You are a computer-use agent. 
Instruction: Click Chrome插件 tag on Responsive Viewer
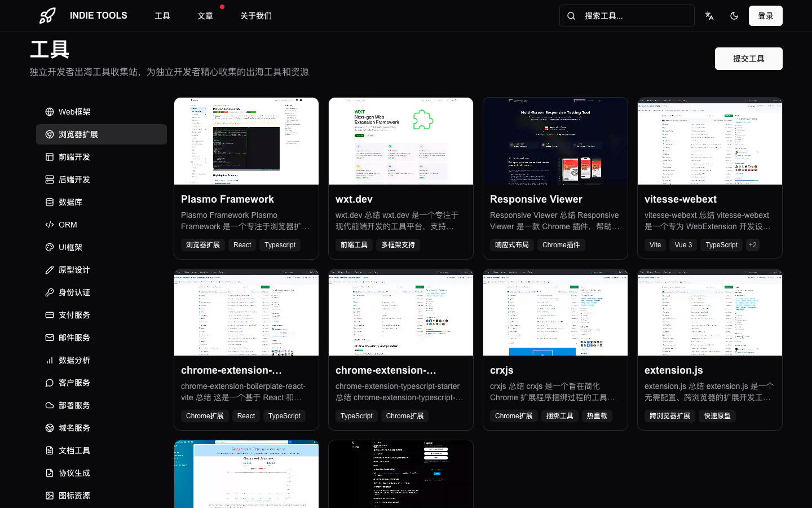click(561, 245)
